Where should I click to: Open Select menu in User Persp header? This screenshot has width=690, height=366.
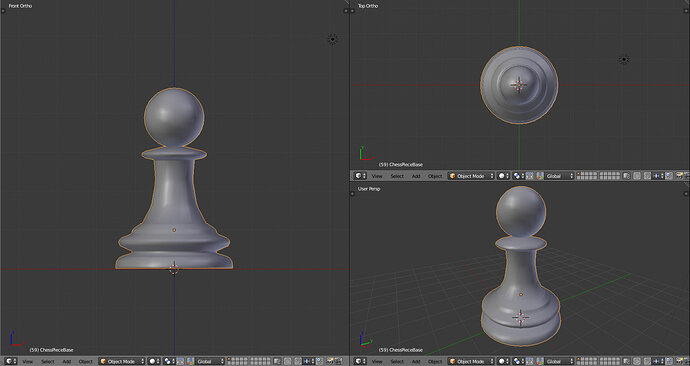(x=397, y=361)
